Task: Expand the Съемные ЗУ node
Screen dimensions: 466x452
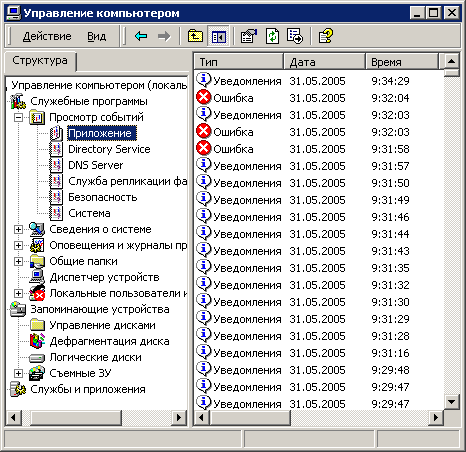Action: (x=19, y=373)
